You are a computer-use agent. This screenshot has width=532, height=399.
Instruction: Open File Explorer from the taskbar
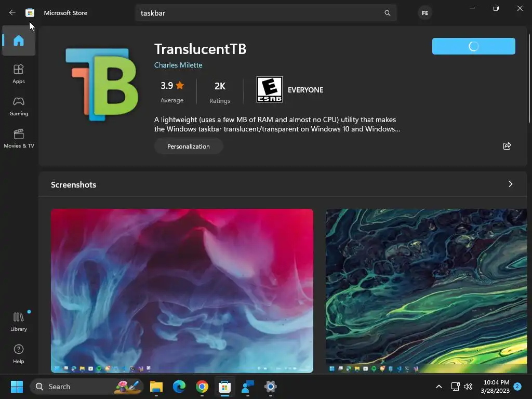click(156, 387)
